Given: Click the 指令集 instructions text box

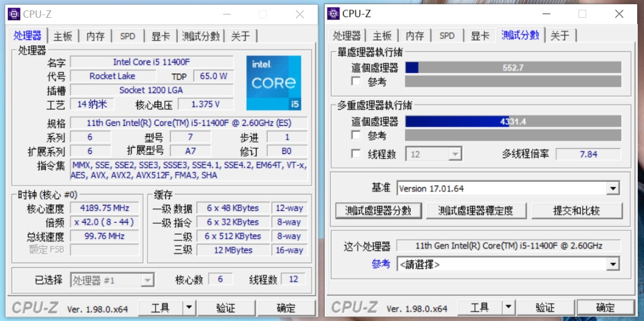Looking at the screenshot, I should click(x=189, y=170).
